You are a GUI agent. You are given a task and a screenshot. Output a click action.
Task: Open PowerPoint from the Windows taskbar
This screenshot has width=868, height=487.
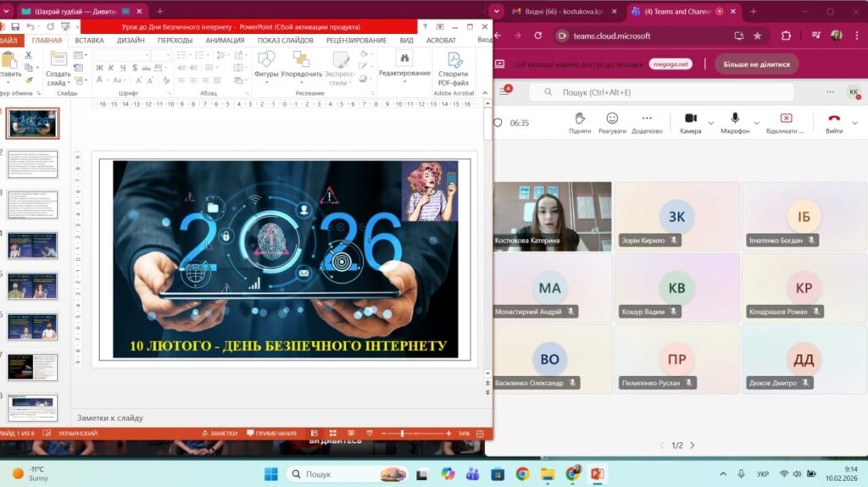[597, 473]
